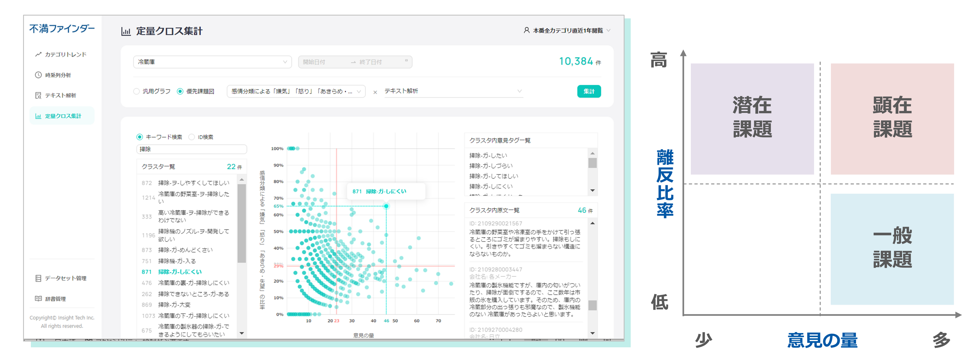The image size is (980, 361).
Task: Select cluster 873 掃除-ガ-めんどくさい in list
Action: (x=185, y=250)
